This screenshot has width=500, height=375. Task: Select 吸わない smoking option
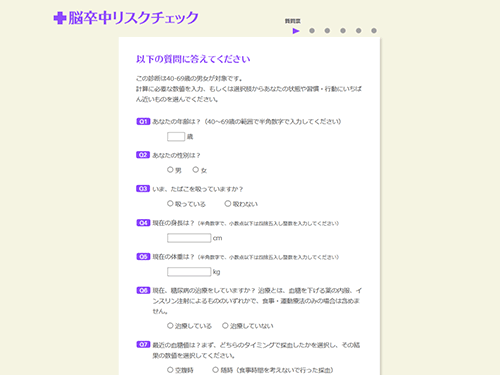(x=228, y=203)
